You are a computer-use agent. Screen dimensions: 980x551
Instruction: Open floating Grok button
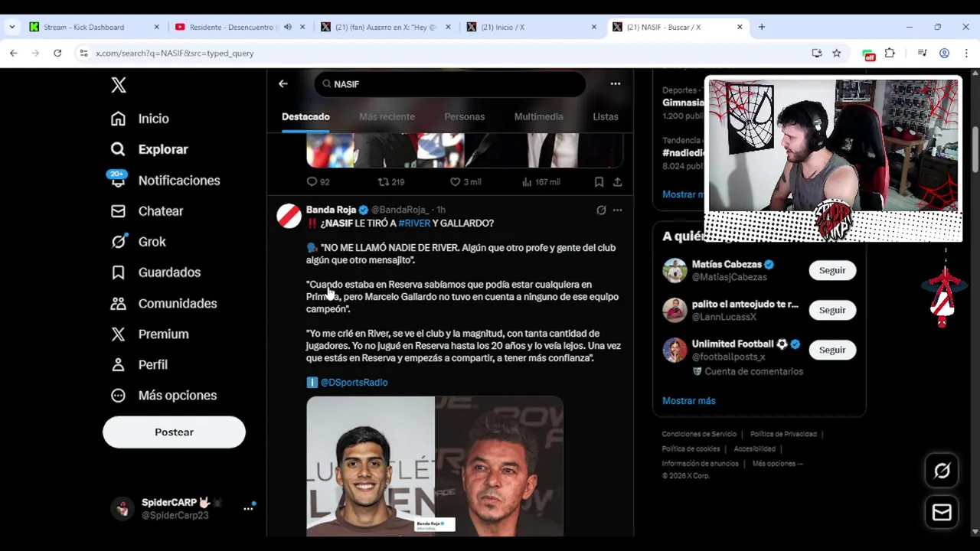tap(942, 471)
